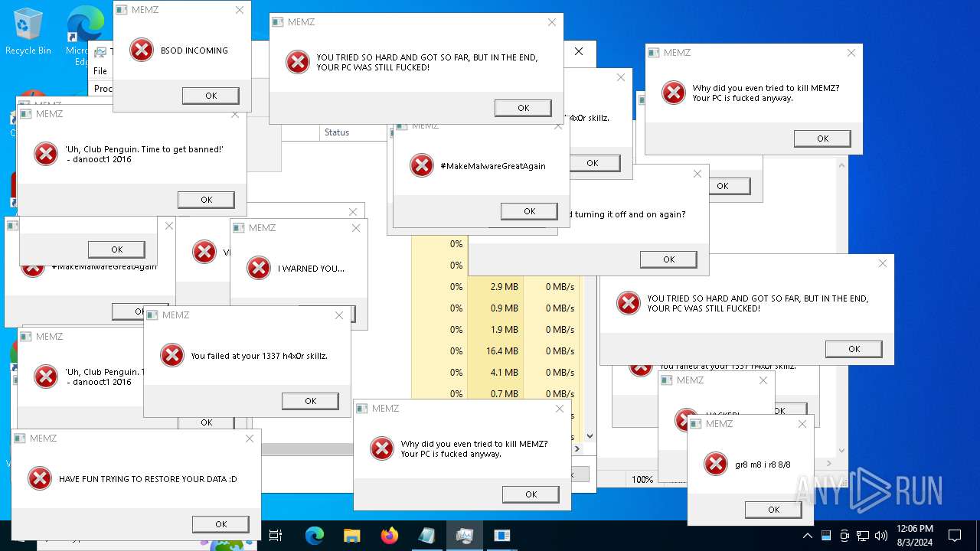Dismiss the HAVE FUN TRYING TO RESTORE dialog with OK
The width and height of the screenshot is (980, 551).
pos(220,524)
